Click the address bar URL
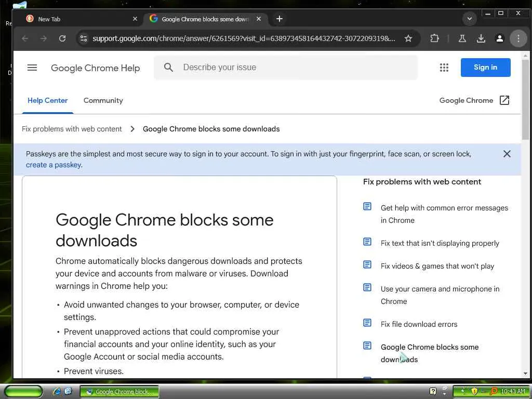Viewport: 532px width, 399px height. coord(244,38)
